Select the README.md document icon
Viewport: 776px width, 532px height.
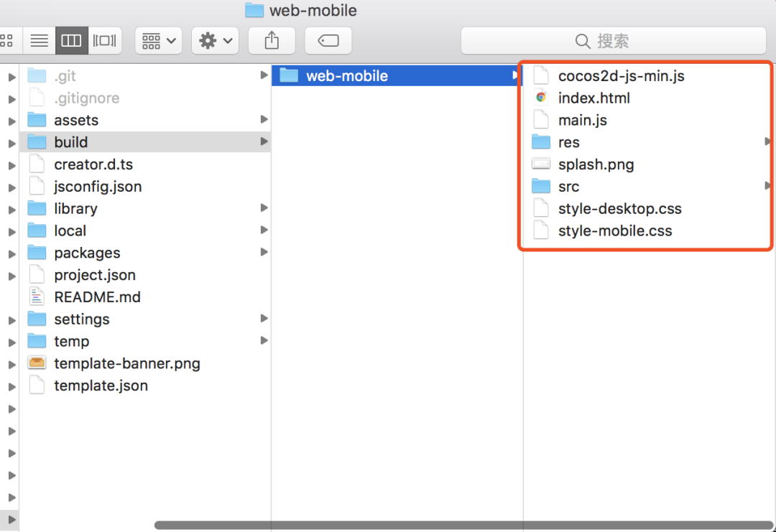37,297
